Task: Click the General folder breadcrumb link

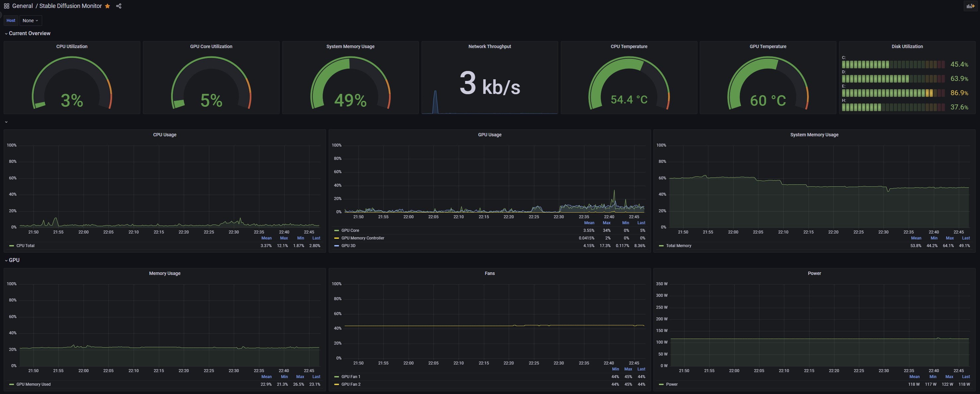Action: (x=23, y=6)
